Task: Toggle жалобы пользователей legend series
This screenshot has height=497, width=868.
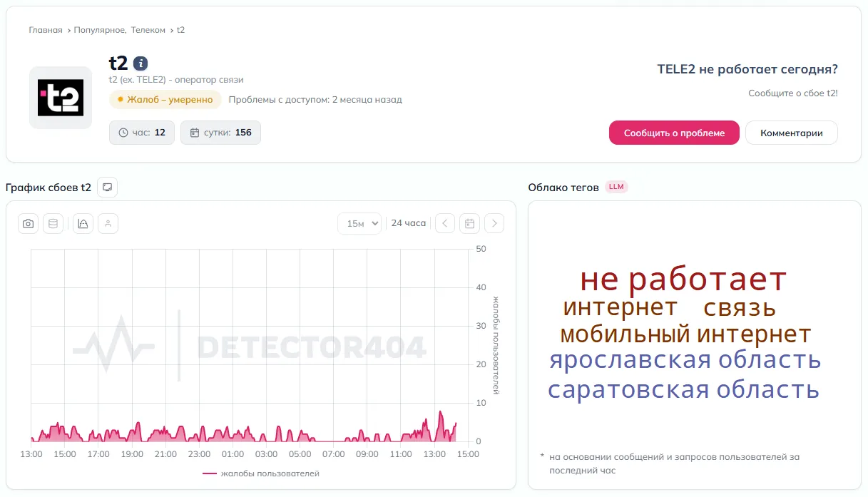Action: coord(261,473)
